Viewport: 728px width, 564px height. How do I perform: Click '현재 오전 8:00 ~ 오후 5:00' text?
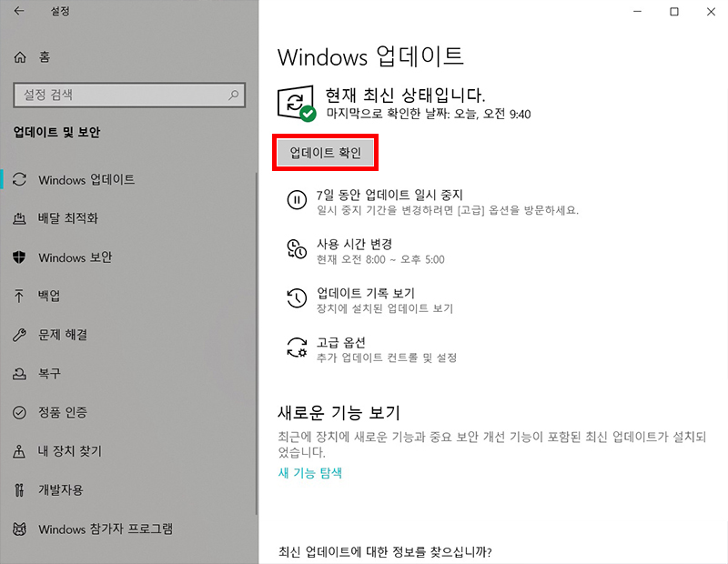coord(380,259)
